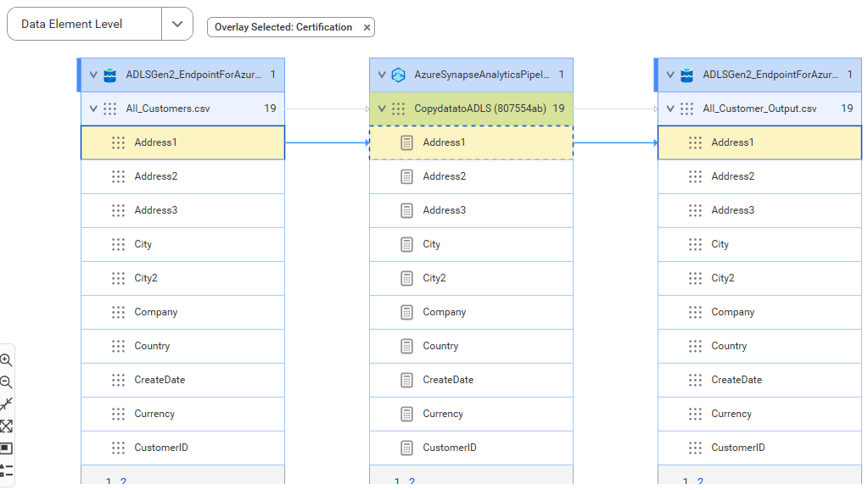
Task: Select Address2 text in CopydatatoADLS column
Action: 445,176
